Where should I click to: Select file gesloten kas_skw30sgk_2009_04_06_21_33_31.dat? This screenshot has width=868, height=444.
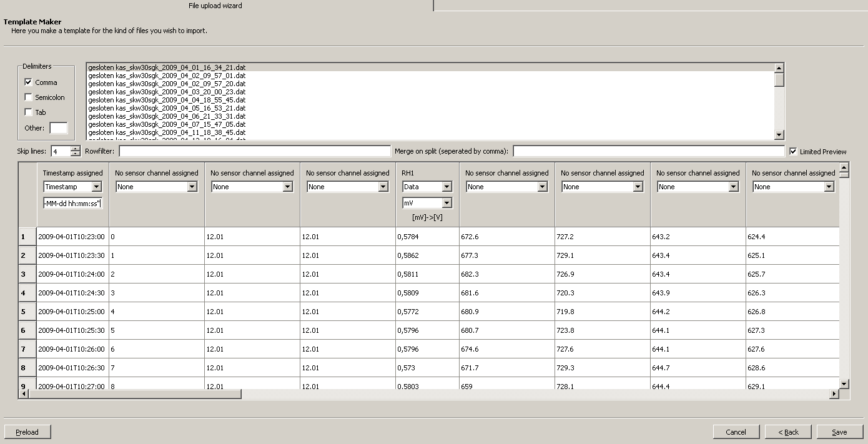point(430,116)
